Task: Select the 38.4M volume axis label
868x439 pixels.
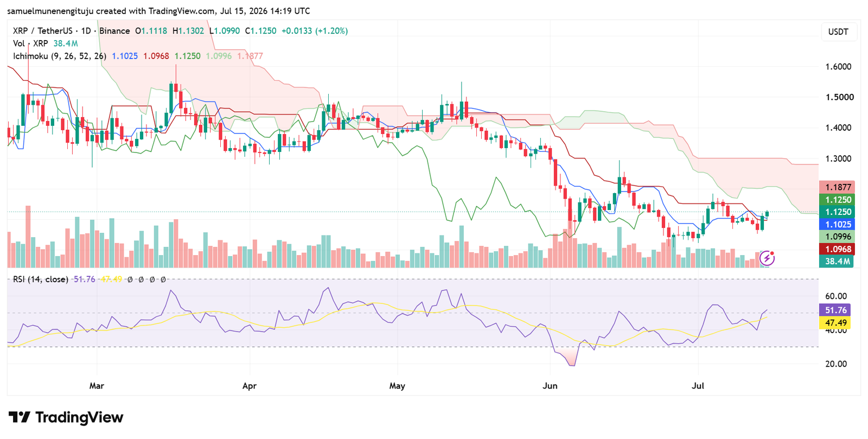Action: 837,262
